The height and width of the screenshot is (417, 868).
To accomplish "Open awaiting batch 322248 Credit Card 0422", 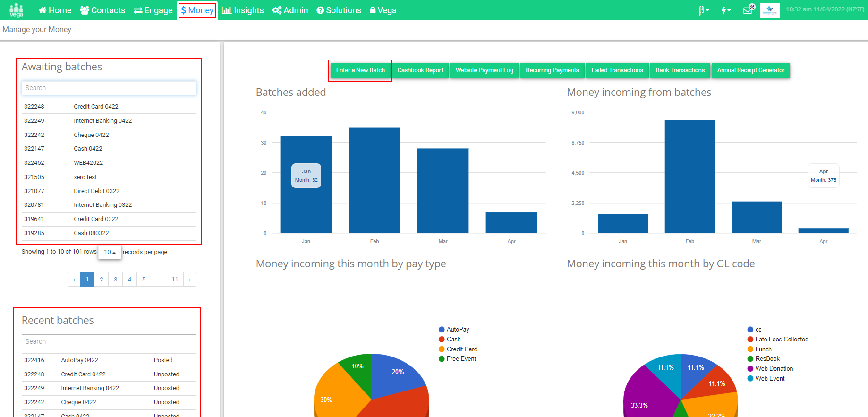I will coord(109,107).
